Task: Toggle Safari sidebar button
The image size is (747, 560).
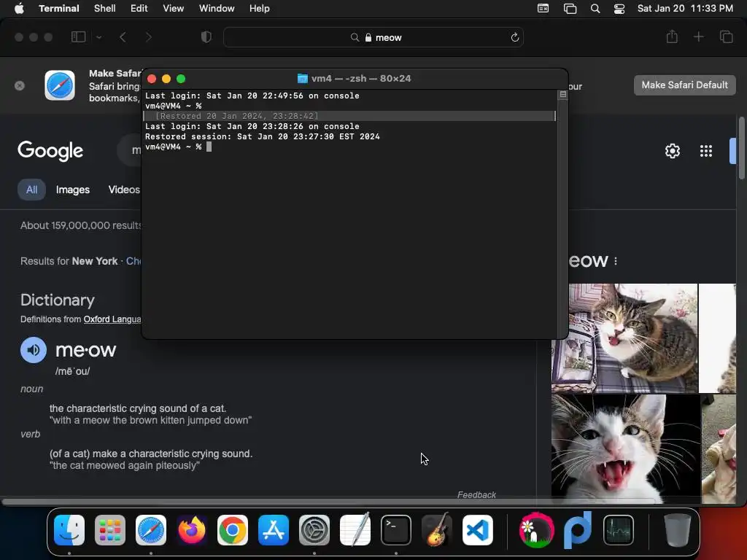Action: 78,37
